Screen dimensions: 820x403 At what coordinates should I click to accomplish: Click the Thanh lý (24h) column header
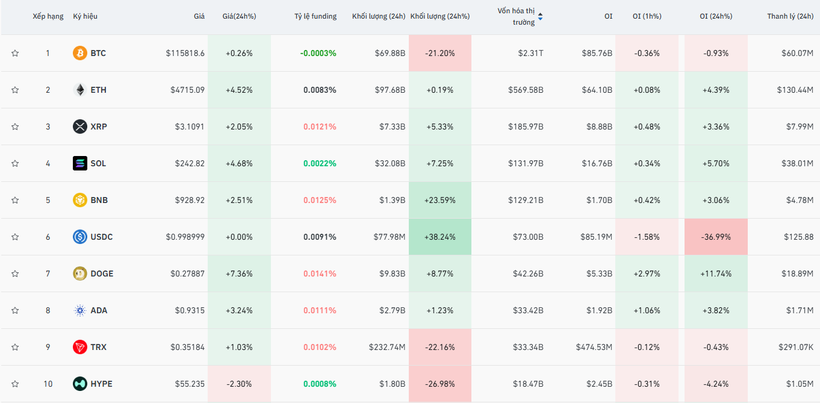789,17
